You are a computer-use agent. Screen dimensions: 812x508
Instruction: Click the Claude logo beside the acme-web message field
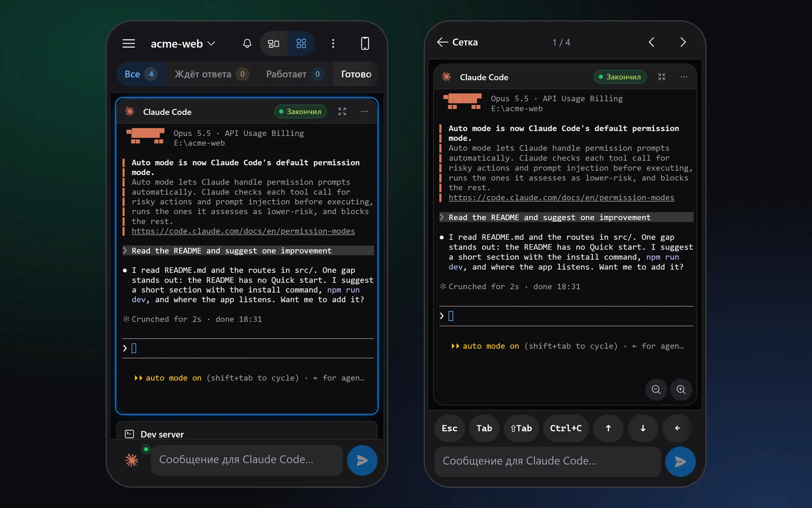pyautogui.click(x=132, y=460)
